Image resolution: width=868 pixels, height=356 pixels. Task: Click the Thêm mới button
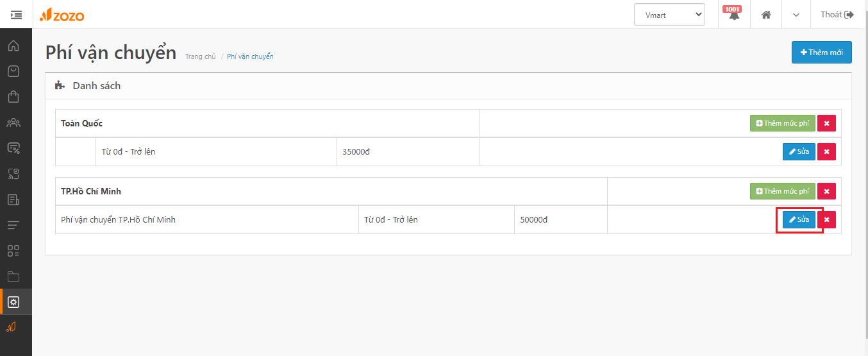[822, 52]
